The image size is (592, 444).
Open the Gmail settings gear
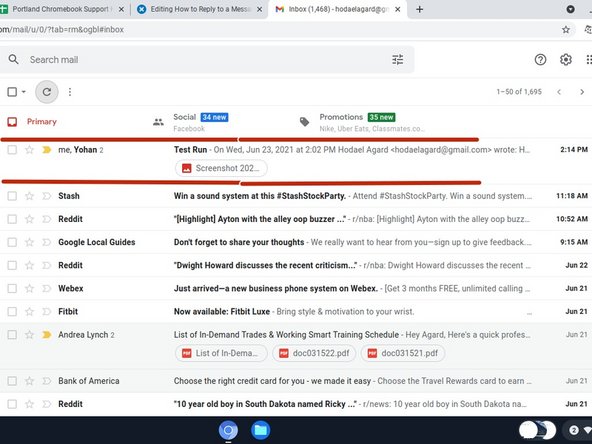[x=566, y=59]
